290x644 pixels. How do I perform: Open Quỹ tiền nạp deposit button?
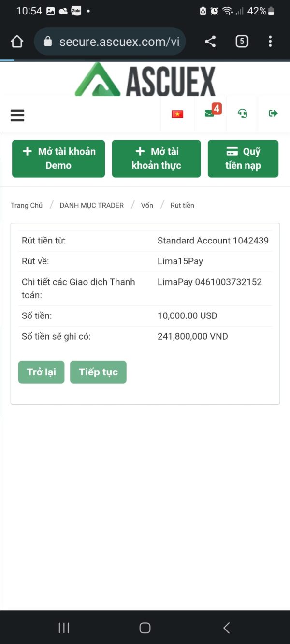[x=243, y=158]
